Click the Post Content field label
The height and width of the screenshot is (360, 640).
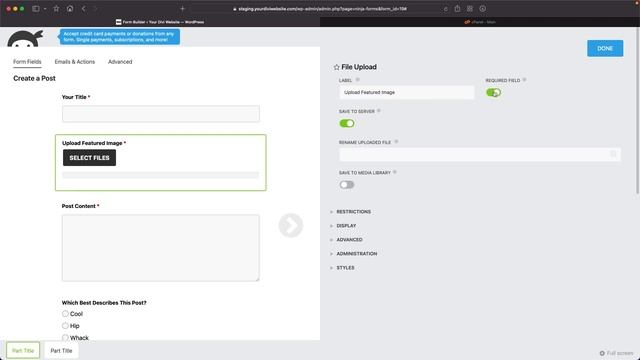click(79, 206)
